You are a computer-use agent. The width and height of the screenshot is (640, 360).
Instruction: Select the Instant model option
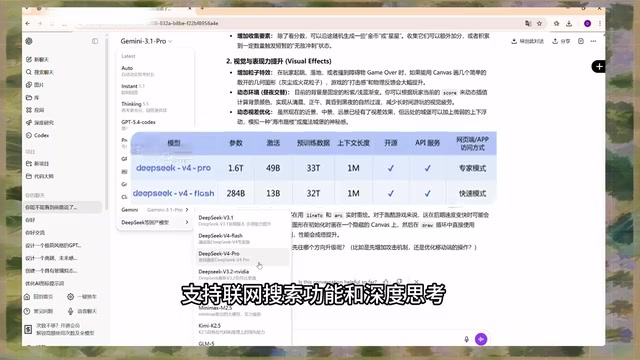tap(155, 89)
